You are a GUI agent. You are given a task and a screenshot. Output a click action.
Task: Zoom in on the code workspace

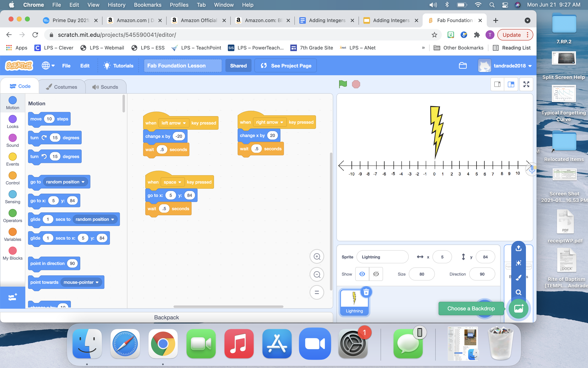coord(317,257)
